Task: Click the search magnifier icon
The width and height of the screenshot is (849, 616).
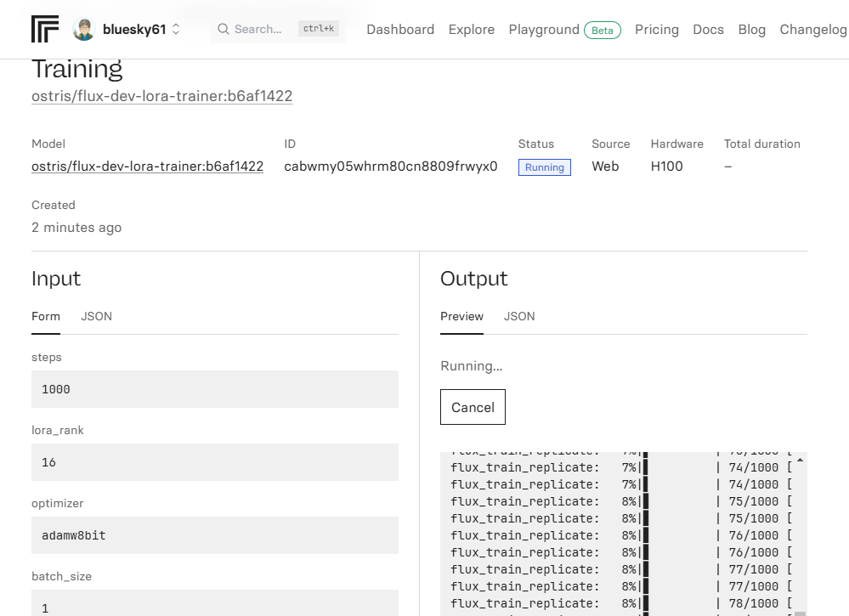Action: tap(223, 29)
